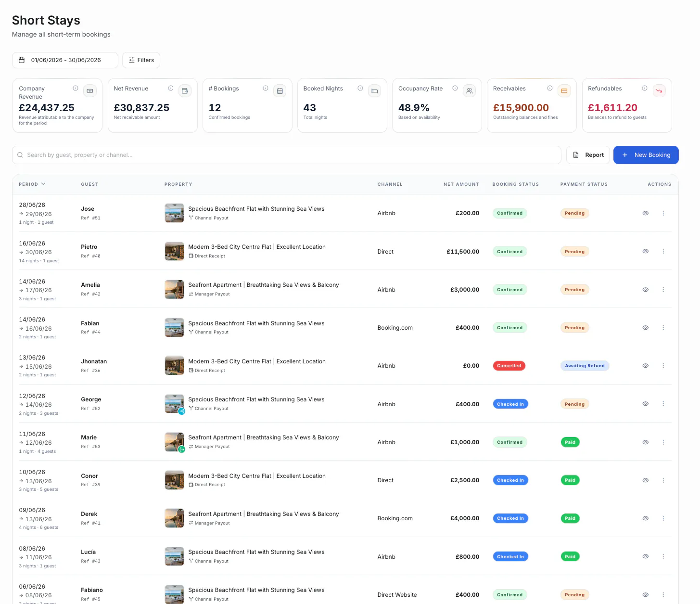700x604 pixels.
Task: Click the Awaiting Refund badge for Jhonatan
Action: [585, 366]
